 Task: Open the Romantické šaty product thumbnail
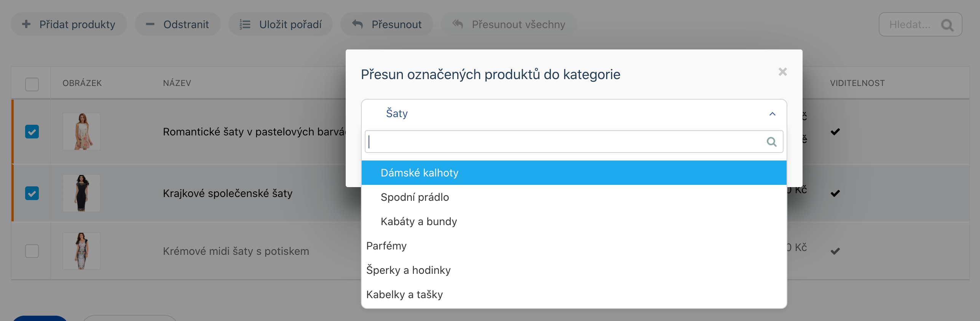tap(81, 132)
